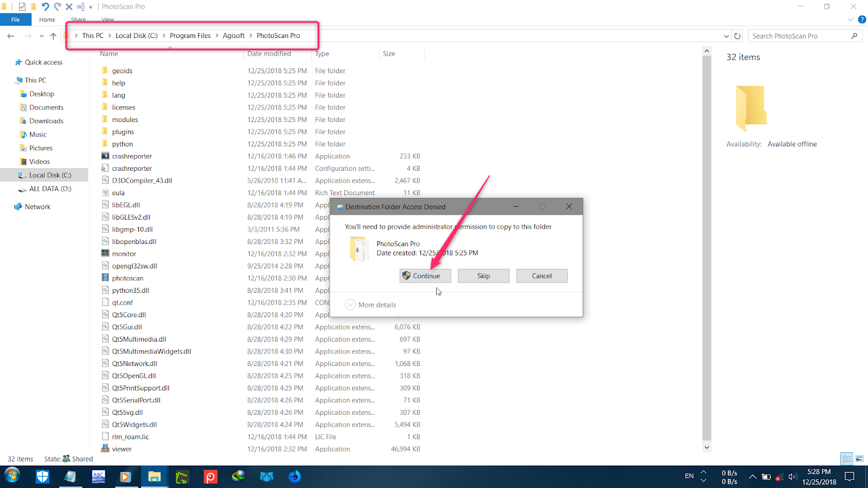Open Documents in navigation pane

pyautogui.click(x=46, y=107)
